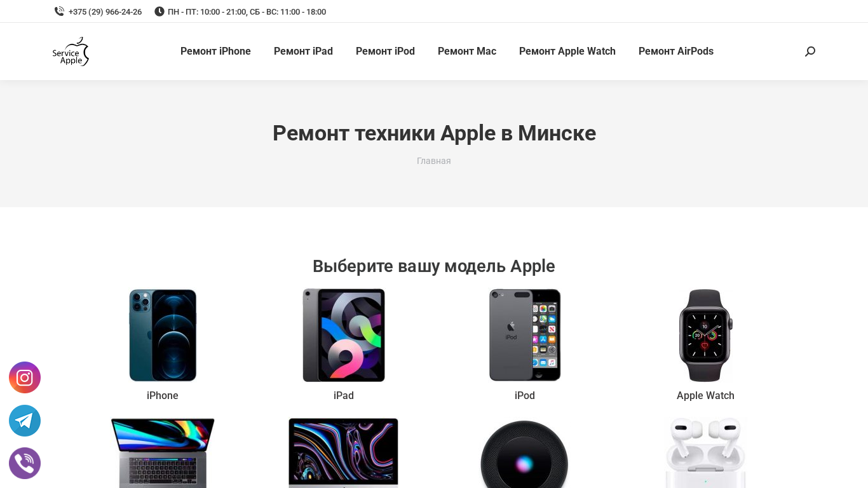Open the Instagram floating icon
The image size is (868, 488).
(25, 377)
